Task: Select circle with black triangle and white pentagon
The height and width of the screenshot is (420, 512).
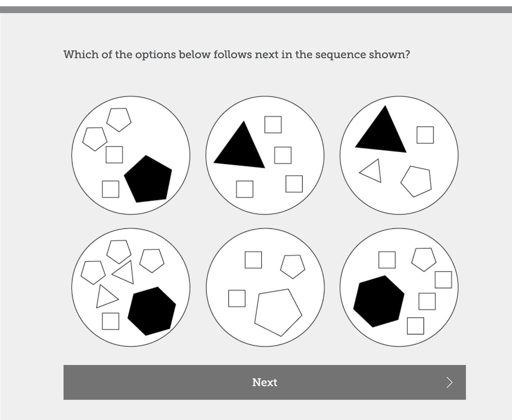Action: [x=399, y=155]
